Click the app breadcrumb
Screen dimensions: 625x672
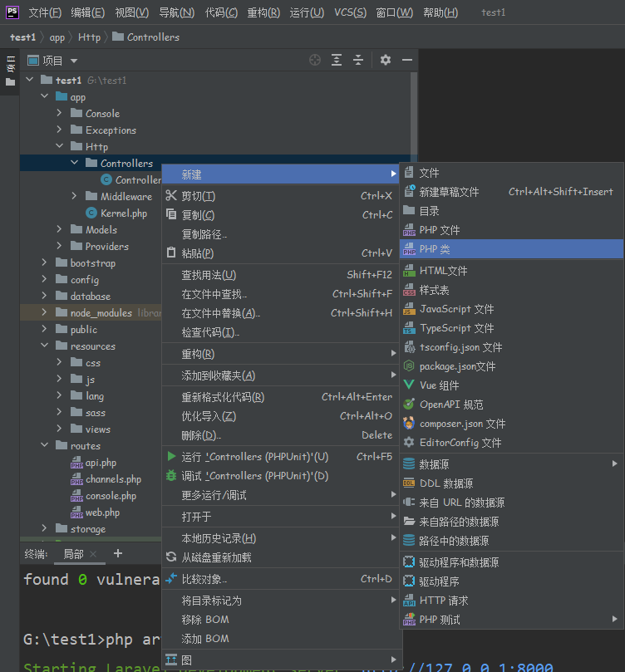point(57,37)
